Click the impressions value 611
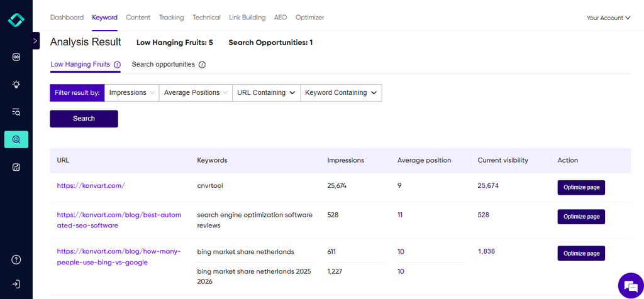The image size is (644, 299). click(x=331, y=252)
